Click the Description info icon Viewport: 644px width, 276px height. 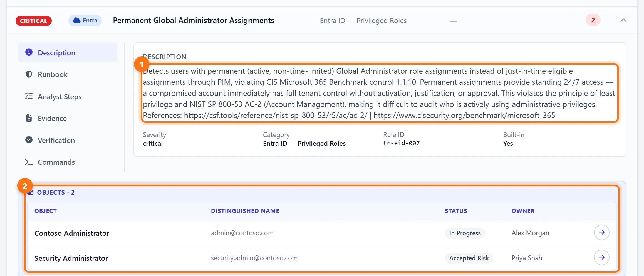click(29, 52)
